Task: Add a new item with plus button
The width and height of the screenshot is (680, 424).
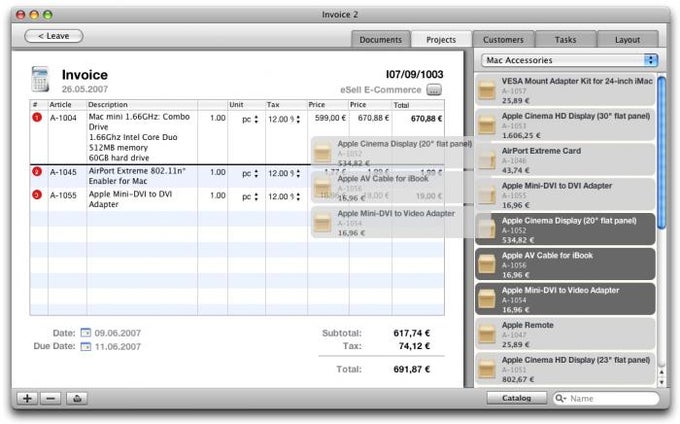Action: pyautogui.click(x=27, y=398)
